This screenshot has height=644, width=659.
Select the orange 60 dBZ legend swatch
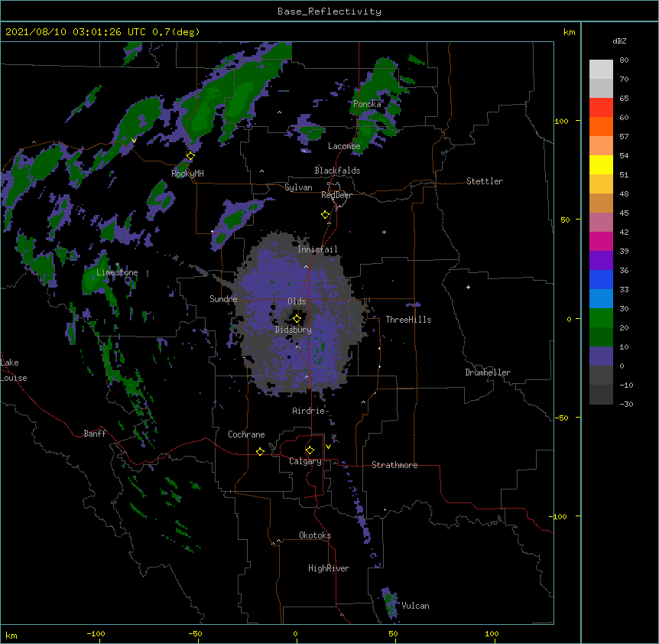(601, 126)
